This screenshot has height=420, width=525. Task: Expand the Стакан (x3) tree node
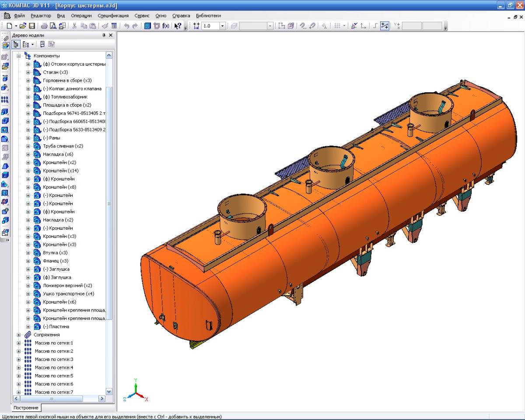(28, 72)
